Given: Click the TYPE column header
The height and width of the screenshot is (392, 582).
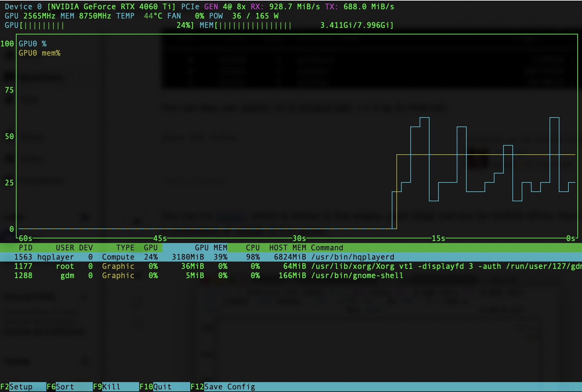Looking at the screenshot, I should tap(125, 248).
